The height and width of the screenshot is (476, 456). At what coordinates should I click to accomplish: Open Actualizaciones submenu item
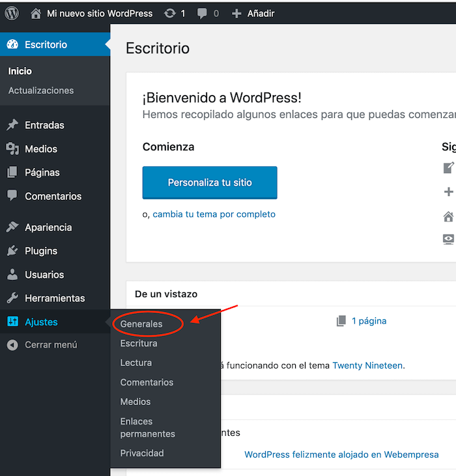(x=41, y=91)
